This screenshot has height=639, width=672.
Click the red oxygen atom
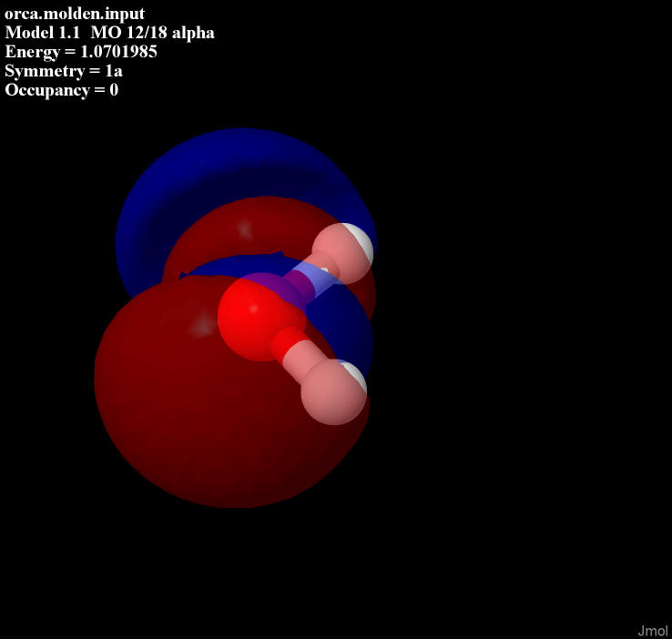tap(260, 318)
